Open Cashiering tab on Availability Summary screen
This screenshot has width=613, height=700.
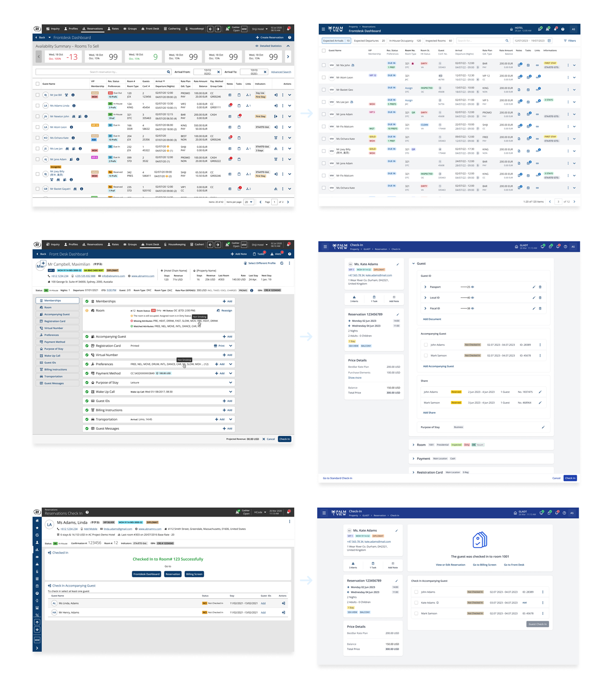[172, 29]
